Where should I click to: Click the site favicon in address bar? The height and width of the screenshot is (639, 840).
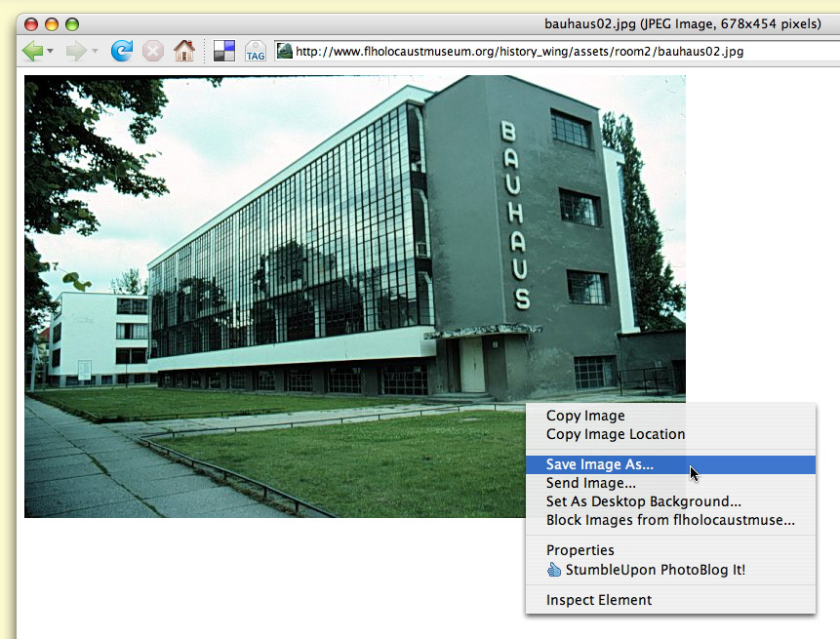click(x=285, y=51)
